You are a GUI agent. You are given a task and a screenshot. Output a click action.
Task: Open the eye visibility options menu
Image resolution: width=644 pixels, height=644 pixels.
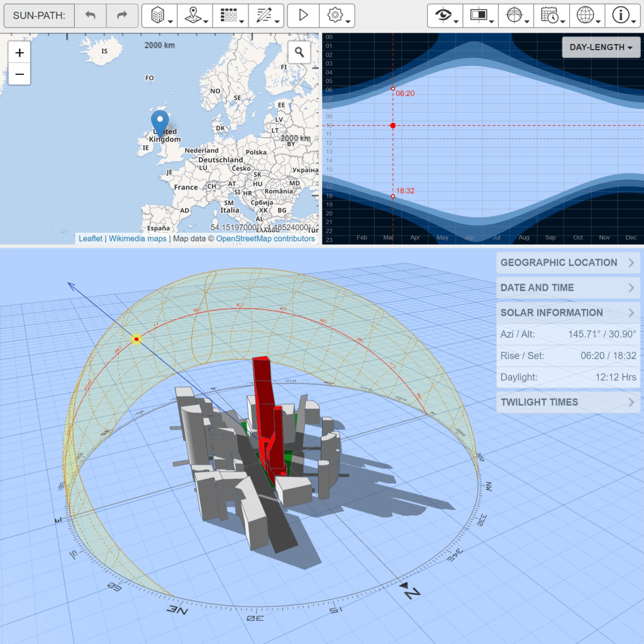445,15
